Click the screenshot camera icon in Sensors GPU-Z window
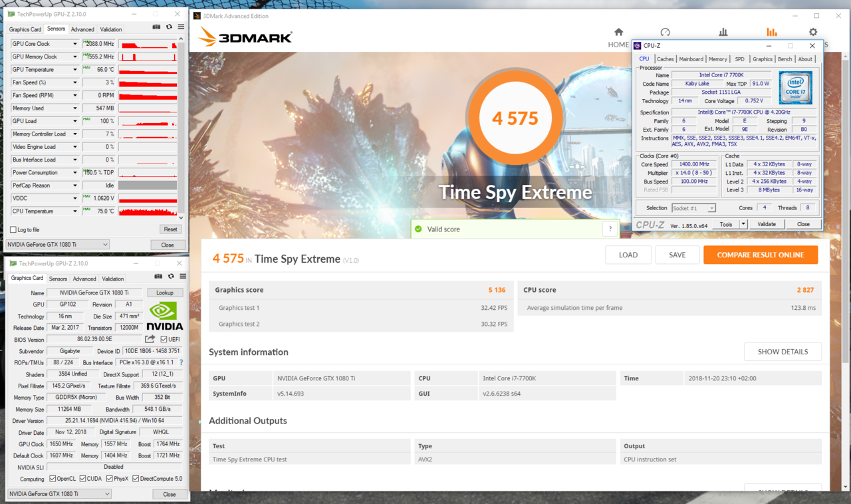This screenshot has height=504, width=851. tap(156, 27)
